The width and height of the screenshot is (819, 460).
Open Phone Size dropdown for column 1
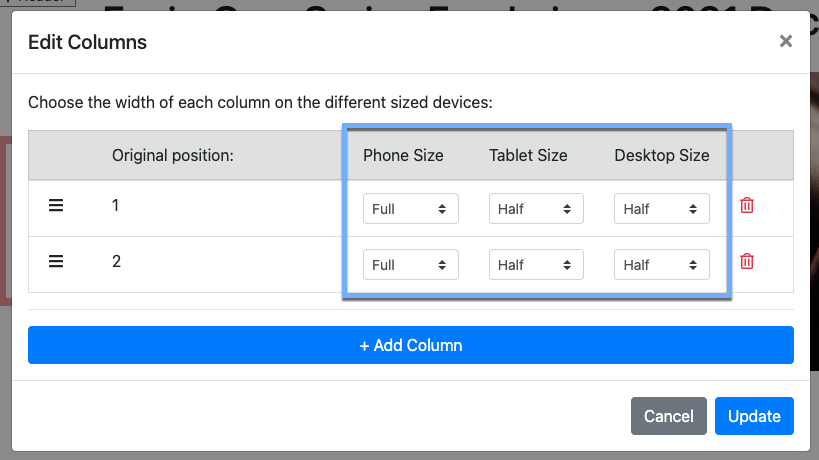[x=410, y=209]
